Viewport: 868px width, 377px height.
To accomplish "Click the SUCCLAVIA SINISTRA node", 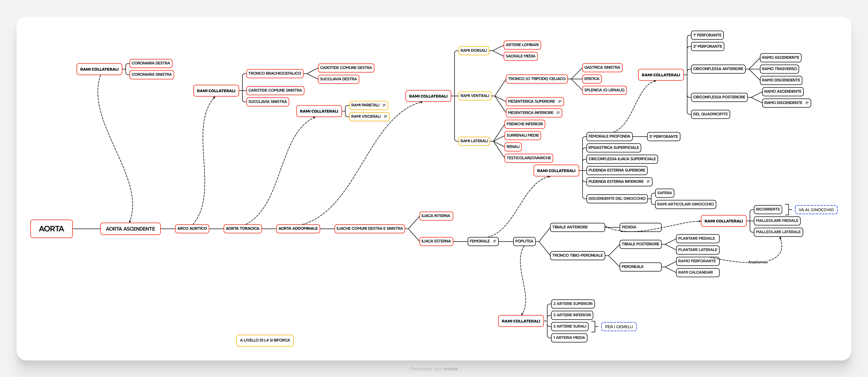I will coord(268,102).
